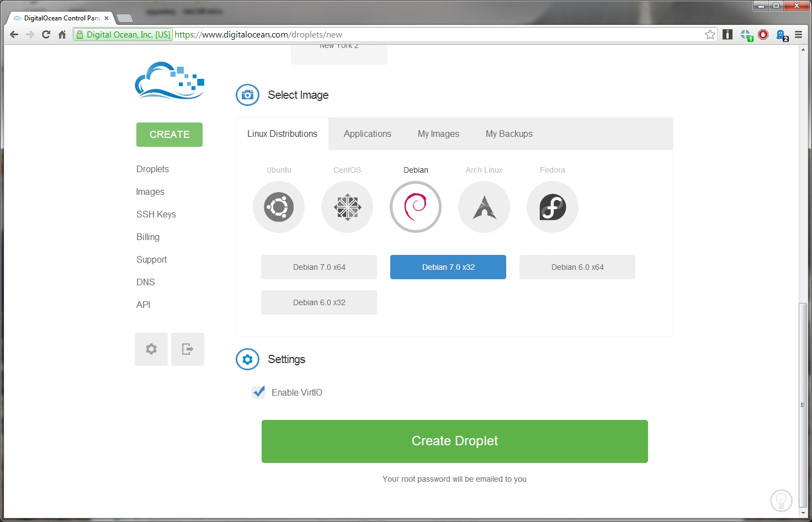Open account settings gear icon in sidebar

[151, 349]
